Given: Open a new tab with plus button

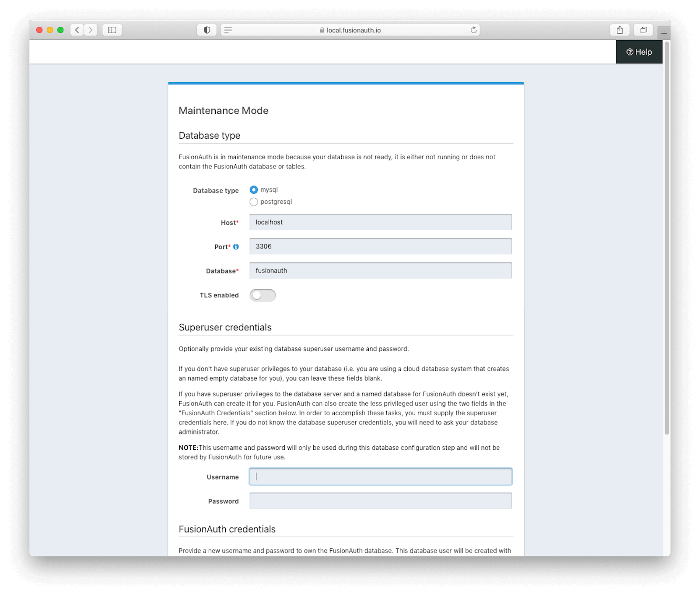Looking at the screenshot, I should click(x=664, y=33).
